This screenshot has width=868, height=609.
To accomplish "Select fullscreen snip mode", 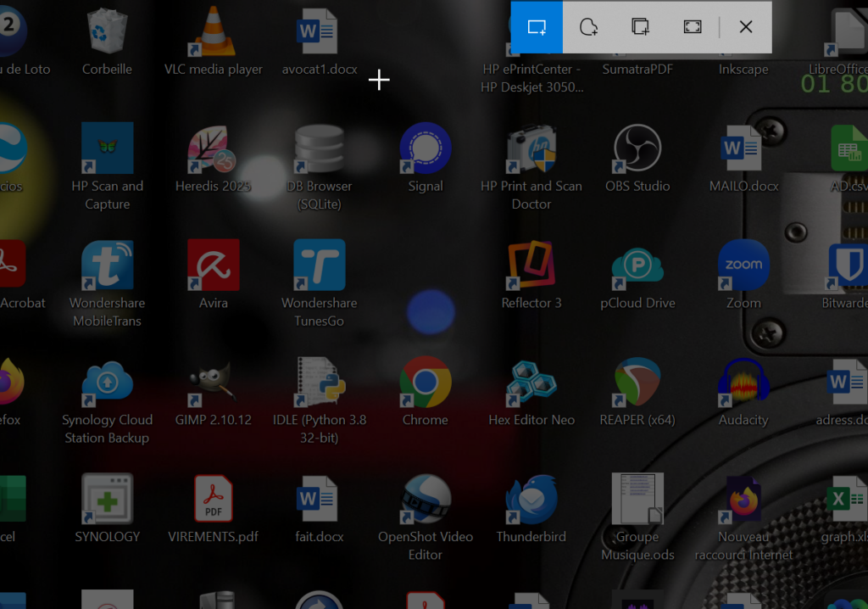I will 693,27.
